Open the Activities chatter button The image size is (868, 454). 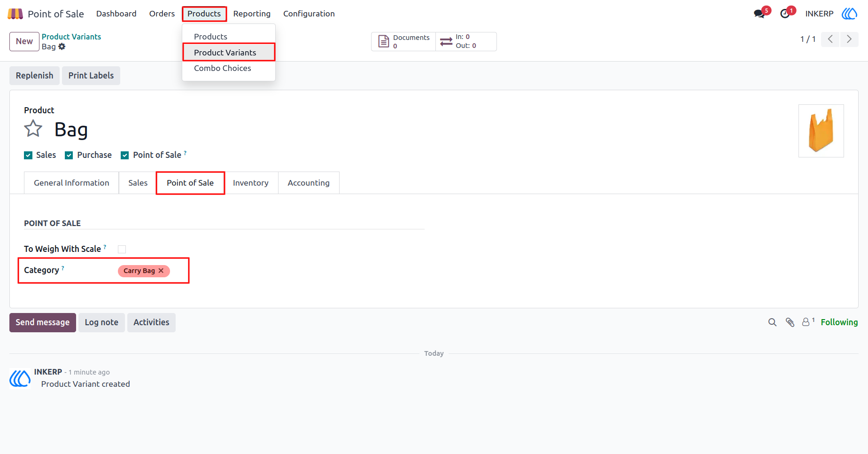click(151, 322)
